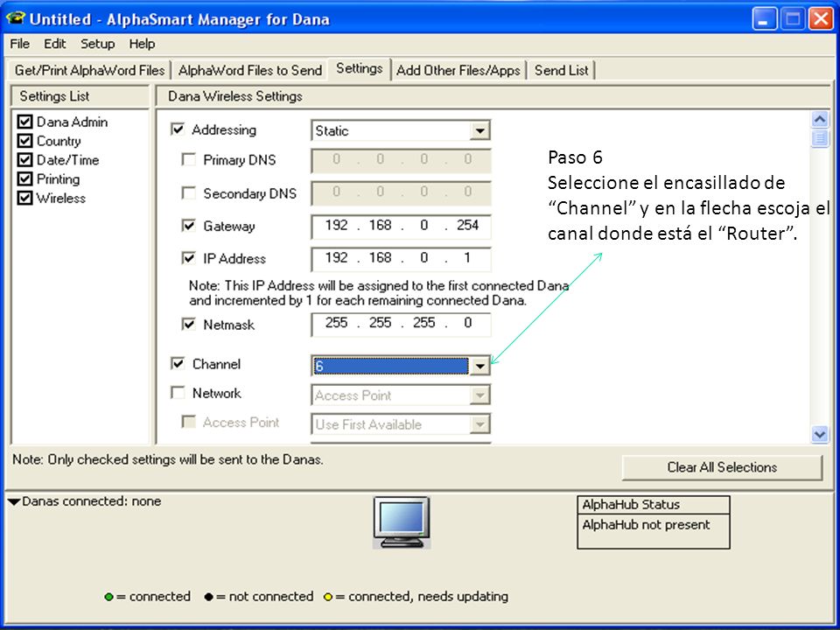Click the Channel value 6 field
This screenshot has height=630, width=840.
pos(390,367)
